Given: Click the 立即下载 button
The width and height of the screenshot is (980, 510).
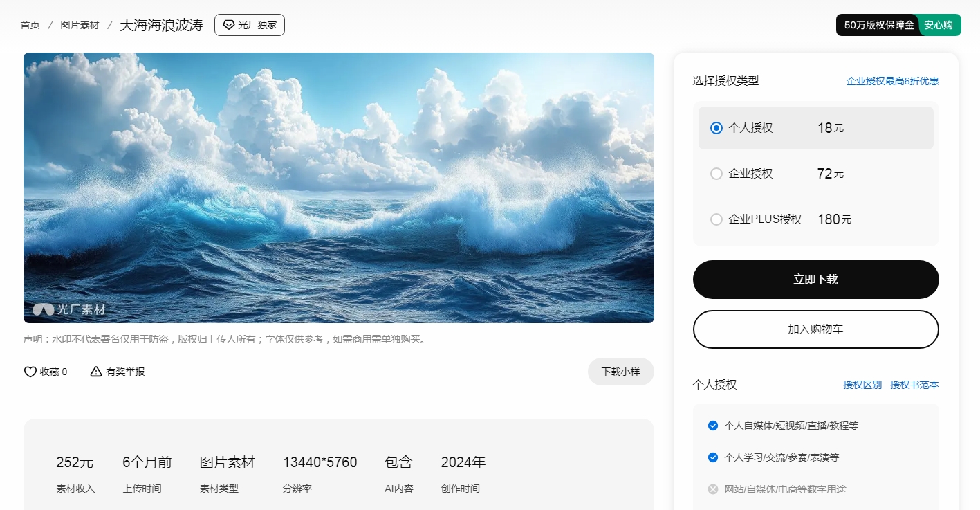Looking at the screenshot, I should [x=816, y=280].
